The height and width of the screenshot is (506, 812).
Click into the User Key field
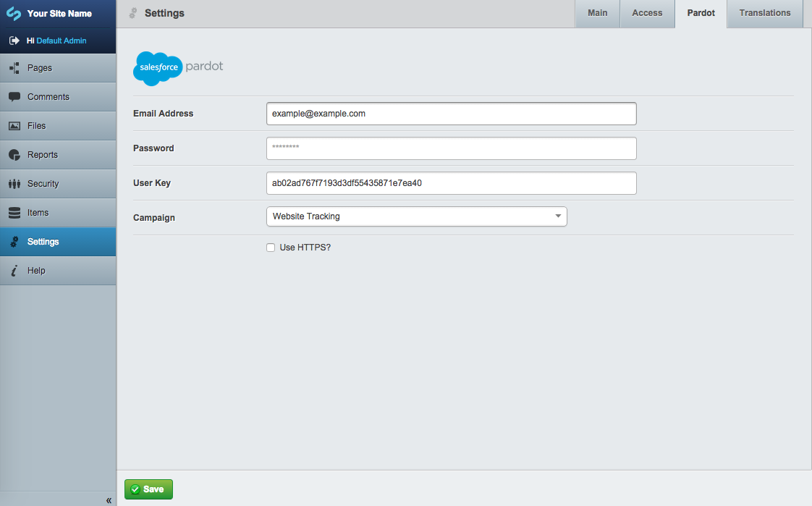(x=451, y=183)
